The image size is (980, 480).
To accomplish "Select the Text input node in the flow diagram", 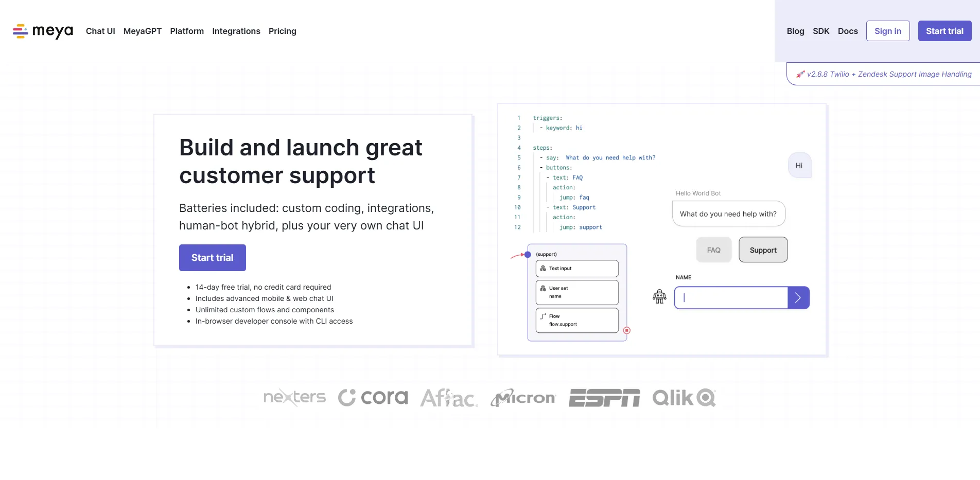I will 576,268.
